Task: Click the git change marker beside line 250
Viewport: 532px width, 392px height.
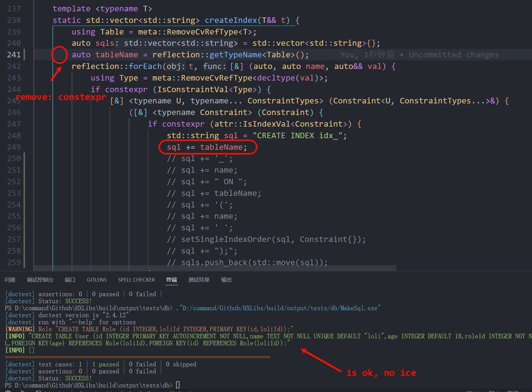Action: (24, 159)
